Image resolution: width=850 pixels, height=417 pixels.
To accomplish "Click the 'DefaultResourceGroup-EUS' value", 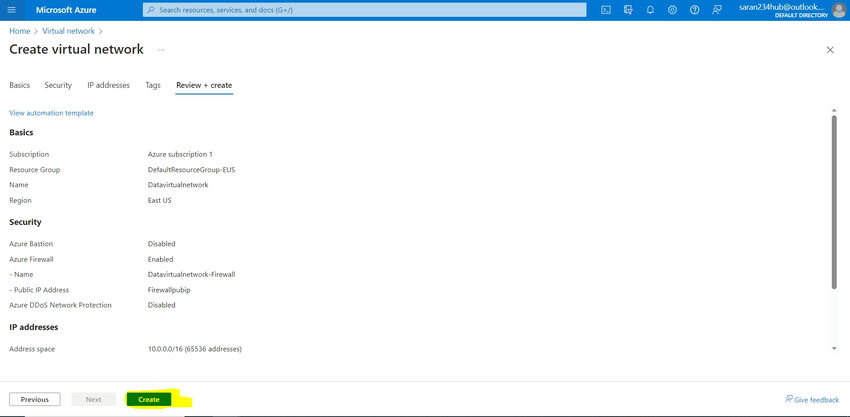I will coord(191,170).
